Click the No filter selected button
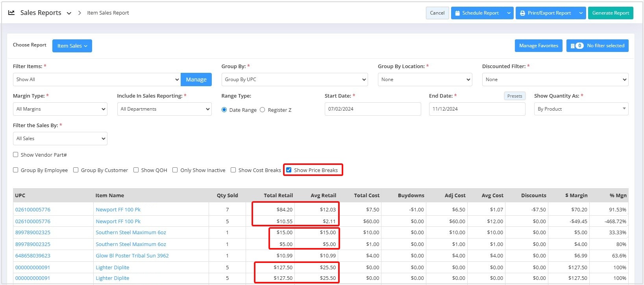The width and height of the screenshot is (644, 285). 597,46
